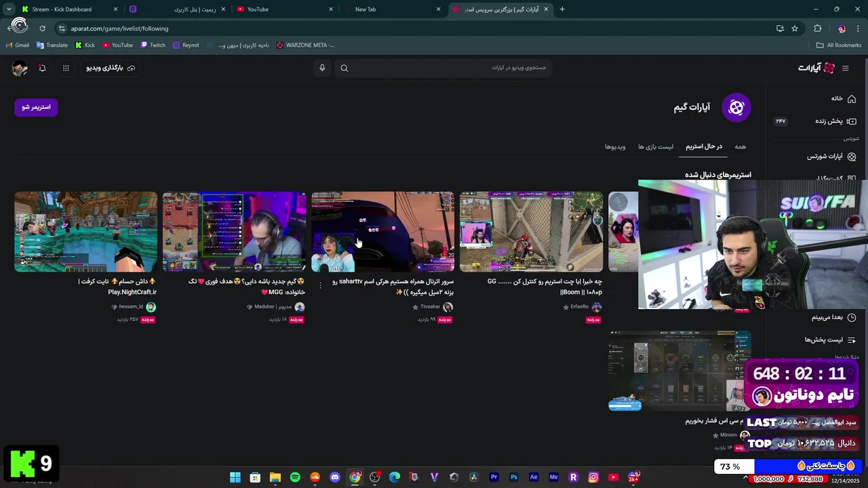Switch to the ویدیوها tab
Screen dimensions: 868x488
(615, 146)
